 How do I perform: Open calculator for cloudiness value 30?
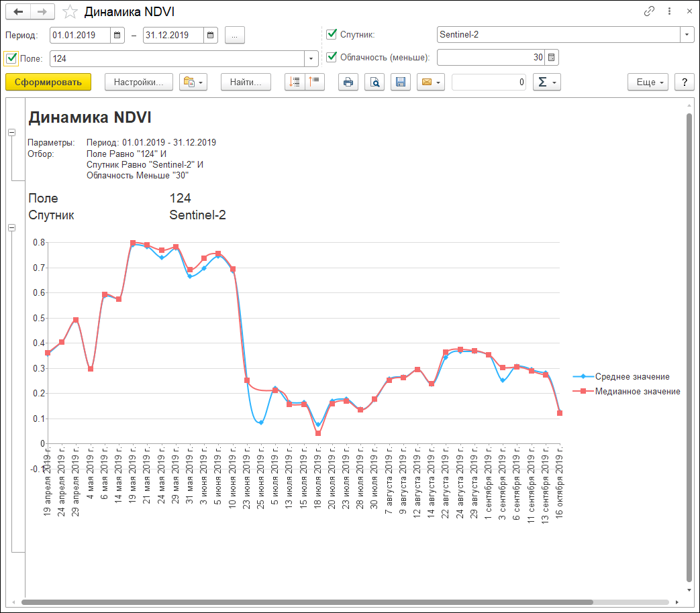pyautogui.click(x=551, y=57)
